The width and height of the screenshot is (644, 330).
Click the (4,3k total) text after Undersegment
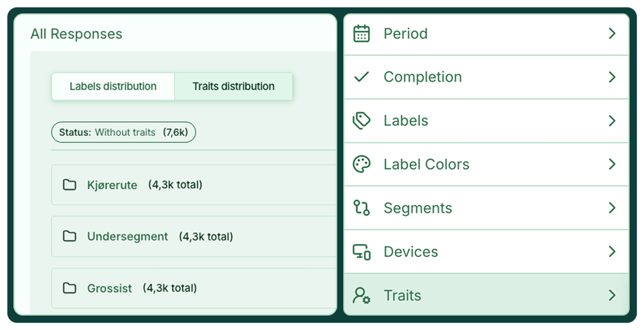tap(206, 237)
